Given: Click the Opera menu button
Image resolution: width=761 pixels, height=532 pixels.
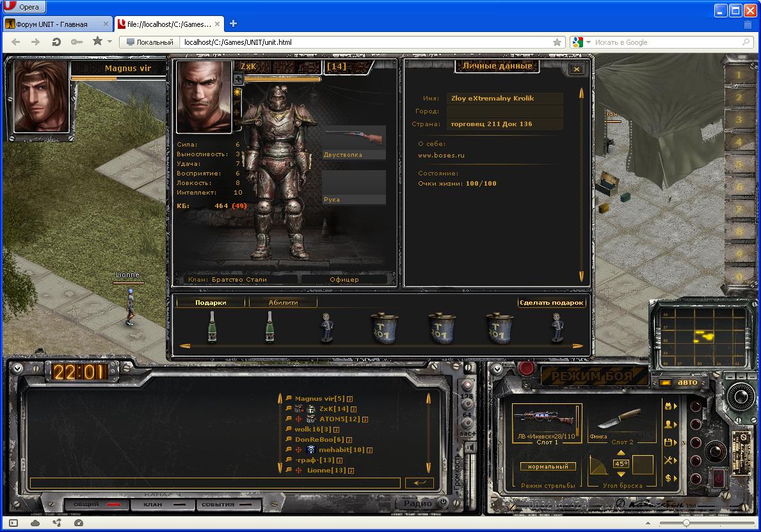Looking at the screenshot, I should click(x=24, y=6).
